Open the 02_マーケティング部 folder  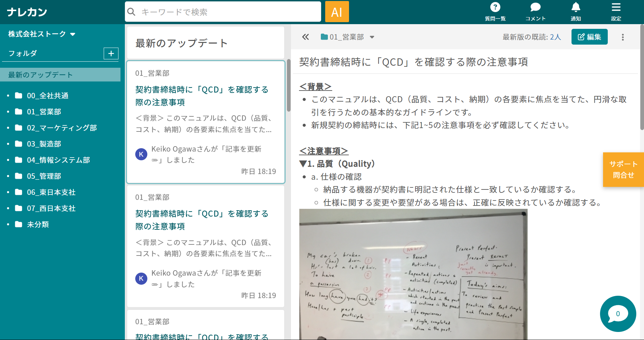click(62, 128)
